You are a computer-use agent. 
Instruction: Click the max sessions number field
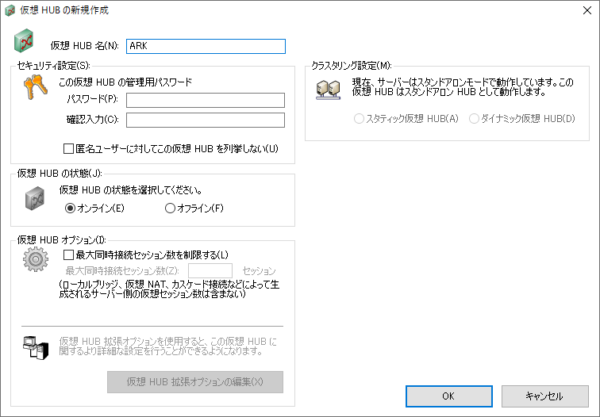click(210, 270)
